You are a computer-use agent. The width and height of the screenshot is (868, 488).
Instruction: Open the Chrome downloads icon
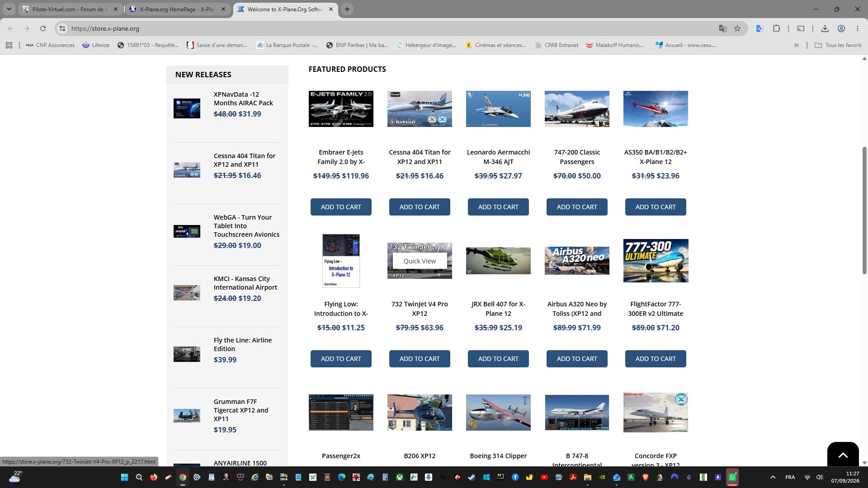(x=825, y=28)
